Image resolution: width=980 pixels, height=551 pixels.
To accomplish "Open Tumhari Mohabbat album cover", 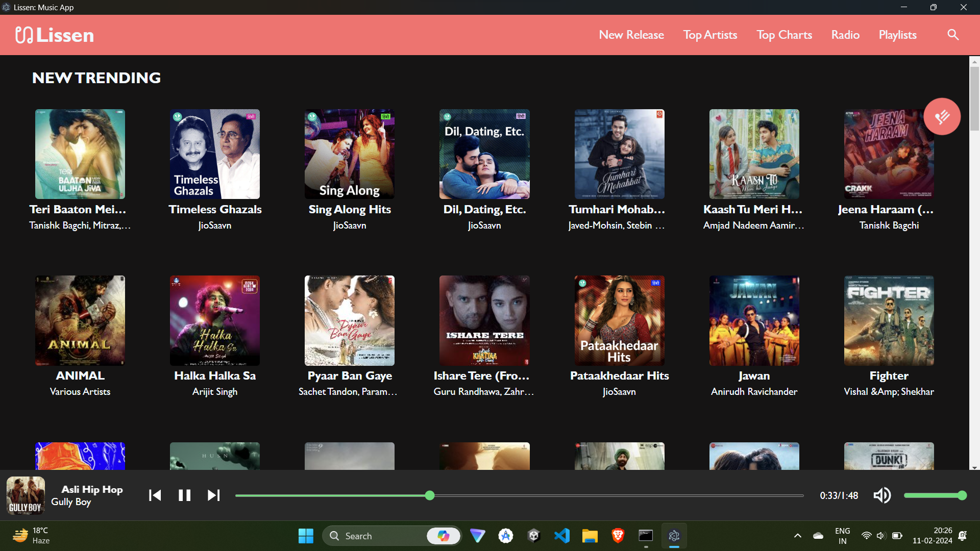I will 619,154.
